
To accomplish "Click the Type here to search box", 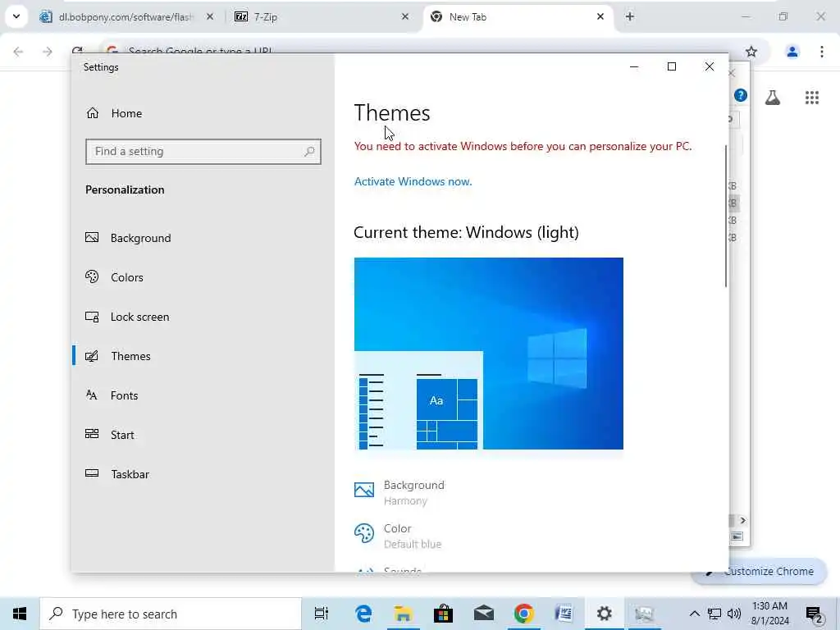I will click(171, 614).
